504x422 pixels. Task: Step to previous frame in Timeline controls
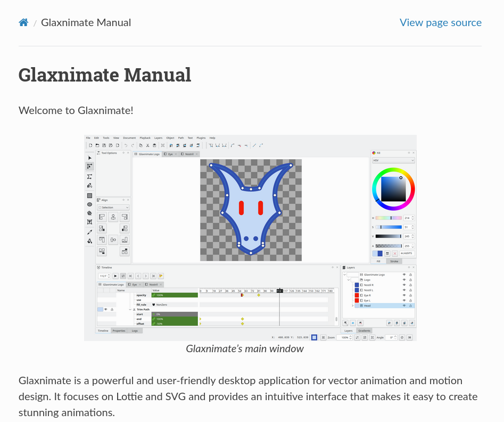(138, 276)
